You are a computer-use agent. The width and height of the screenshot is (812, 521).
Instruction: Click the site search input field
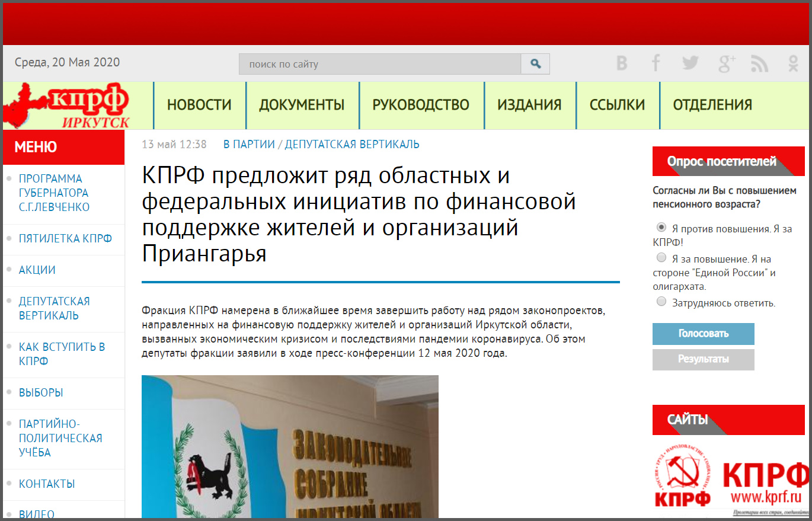click(379, 64)
